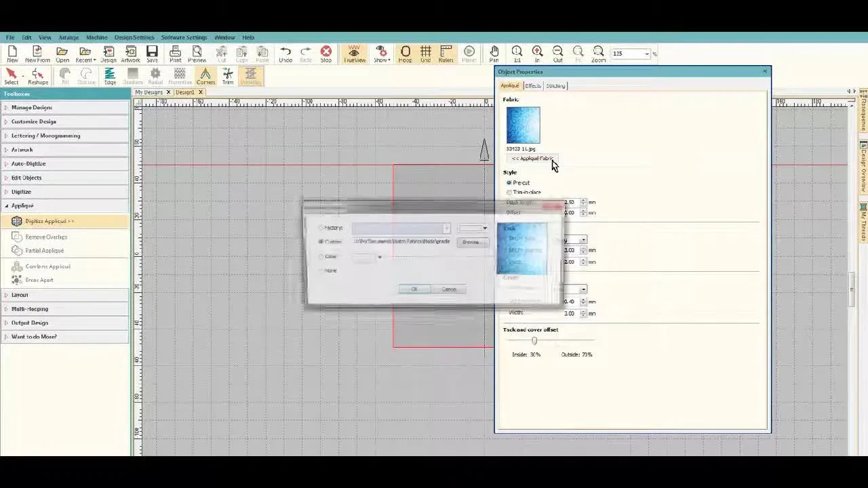The image size is (868, 488).
Task: Open New From template icon
Action: point(37,54)
